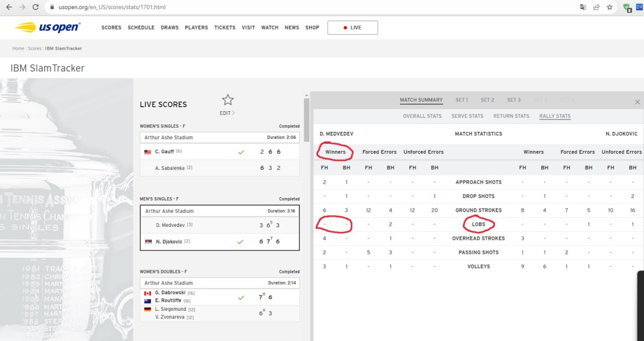Click the US flag beside C. Gauff
644x341 pixels.
(148, 152)
